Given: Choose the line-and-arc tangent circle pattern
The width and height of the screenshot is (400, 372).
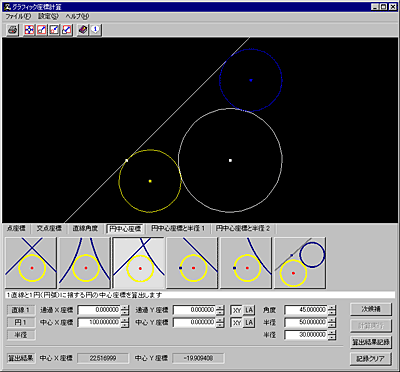Looking at the screenshot, I should (x=139, y=263).
